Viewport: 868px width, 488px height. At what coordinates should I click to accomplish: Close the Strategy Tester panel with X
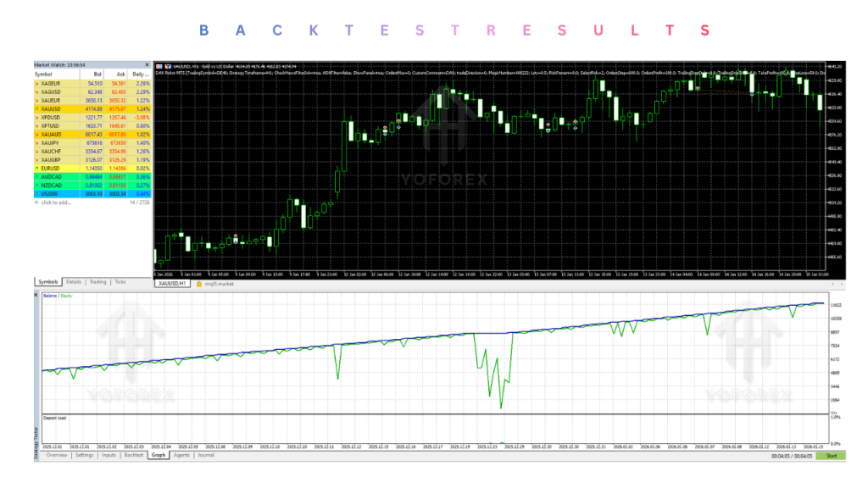click(x=36, y=295)
